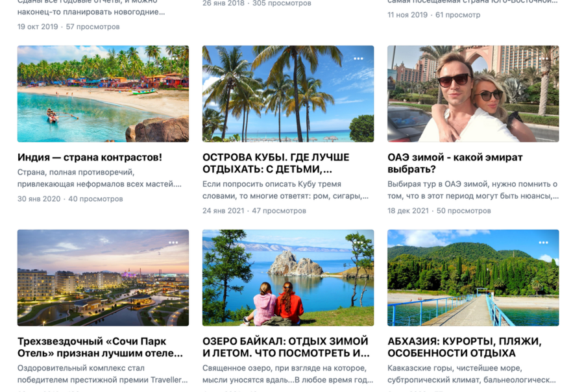Screen dimensions: 584x392
Task: Open article 'Трехзвездочный «Сочи Парк Отель»'
Action: coord(100,347)
